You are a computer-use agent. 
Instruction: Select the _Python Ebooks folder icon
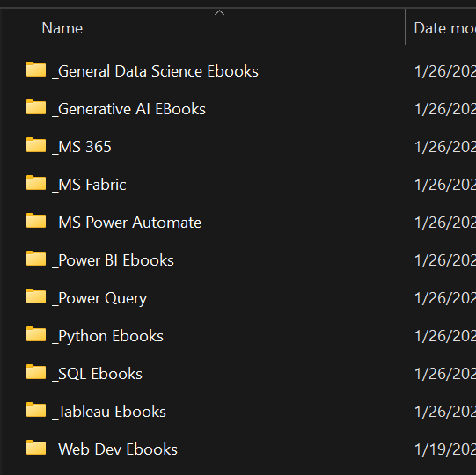[36, 334]
